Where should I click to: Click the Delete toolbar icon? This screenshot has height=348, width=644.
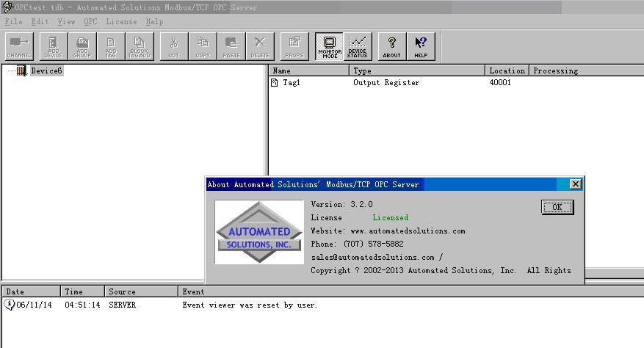tap(260, 46)
